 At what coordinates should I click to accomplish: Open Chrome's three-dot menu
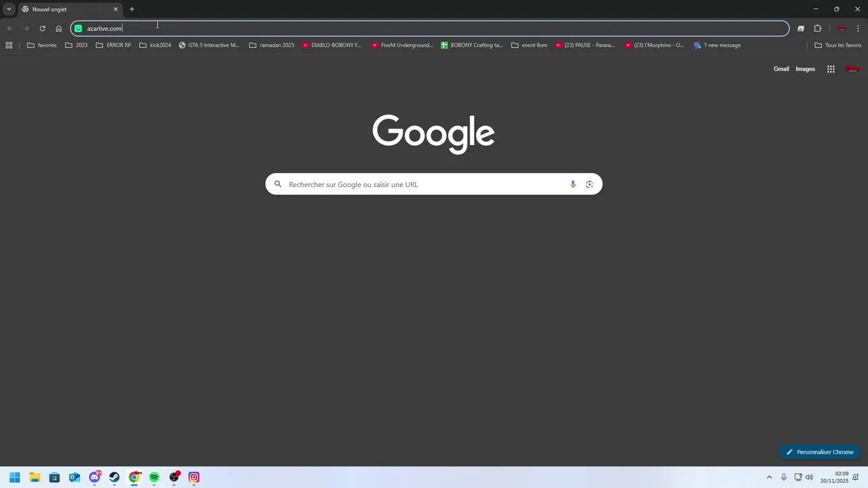[859, 28]
